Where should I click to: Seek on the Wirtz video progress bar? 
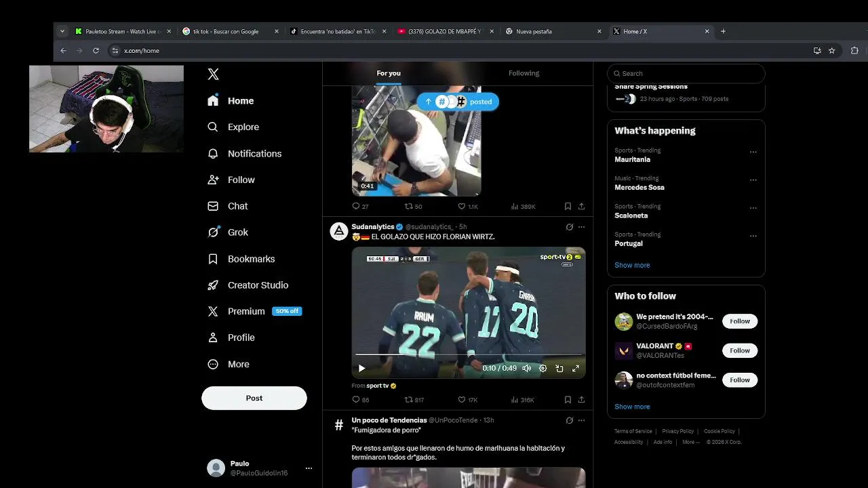point(469,354)
